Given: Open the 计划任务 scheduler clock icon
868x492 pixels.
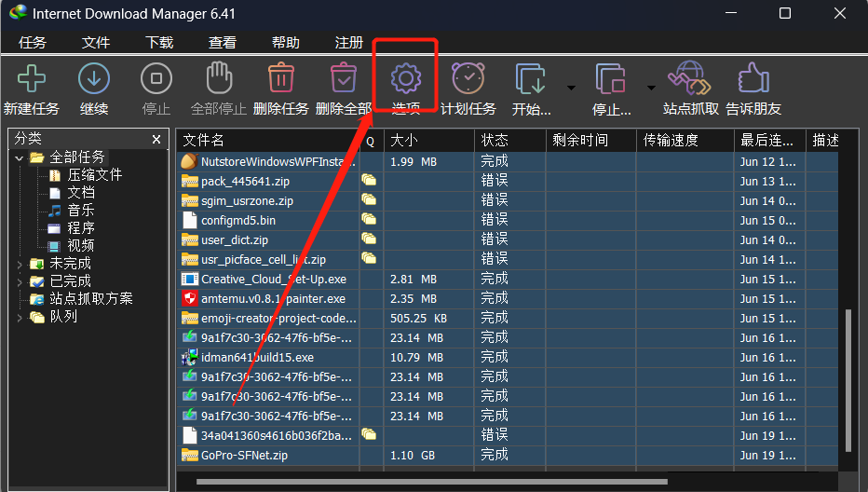Looking at the screenshot, I should coord(468,78).
